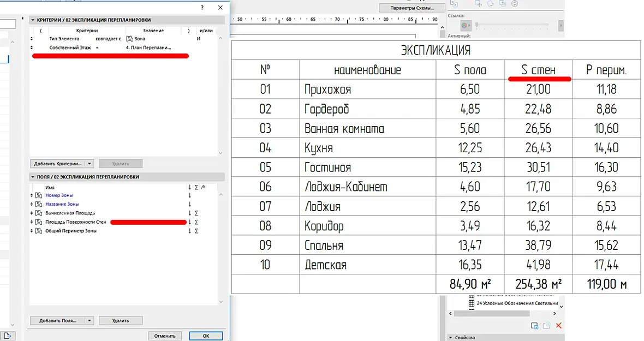Click the schedule table icon beside 24 Условные Обозначения
644x341 pixels.
[471, 303]
